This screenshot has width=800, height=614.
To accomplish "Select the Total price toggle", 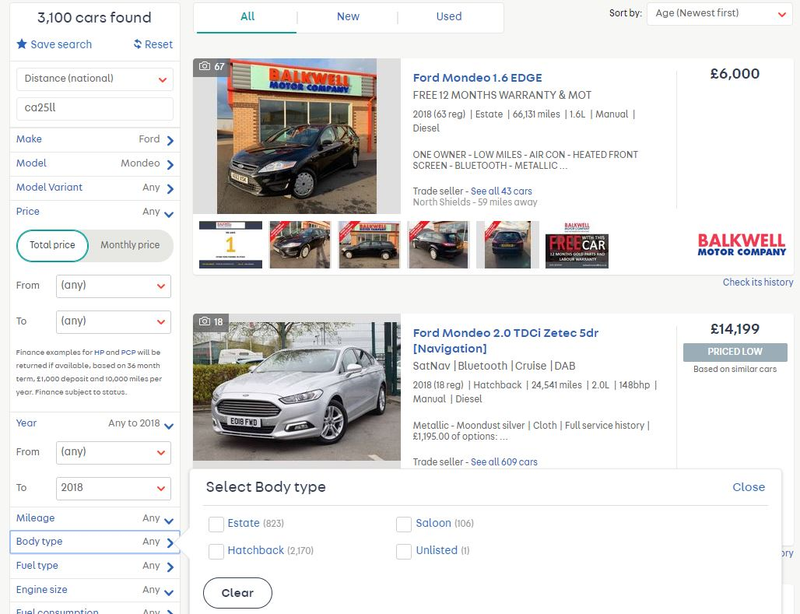I will [x=52, y=245].
